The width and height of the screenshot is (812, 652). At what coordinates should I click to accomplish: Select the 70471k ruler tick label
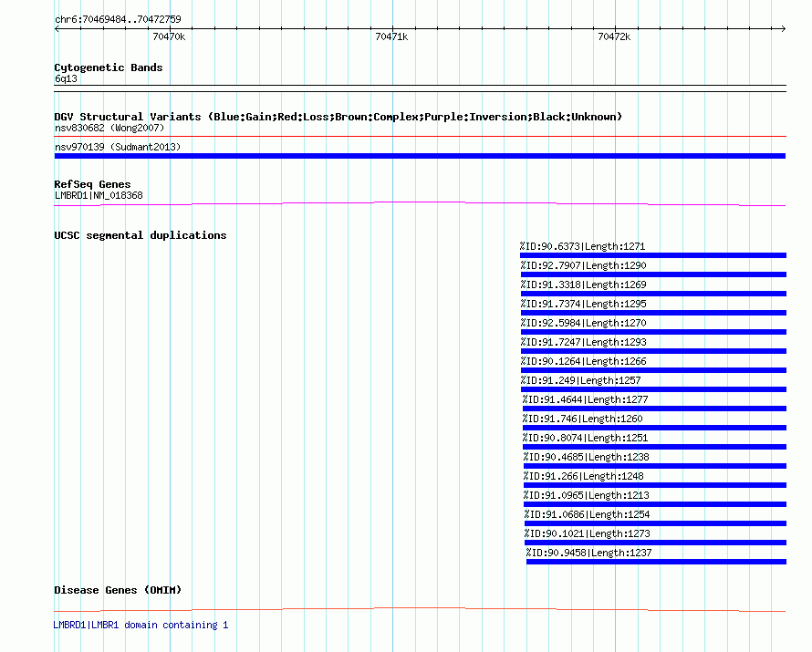tap(391, 36)
